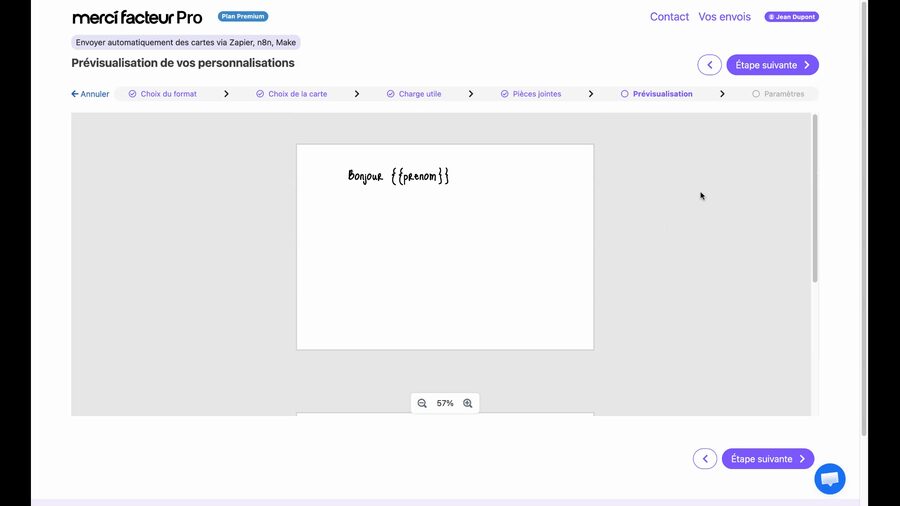This screenshot has height=506, width=900.
Task: Click the Plan Premium badge
Action: click(x=243, y=16)
